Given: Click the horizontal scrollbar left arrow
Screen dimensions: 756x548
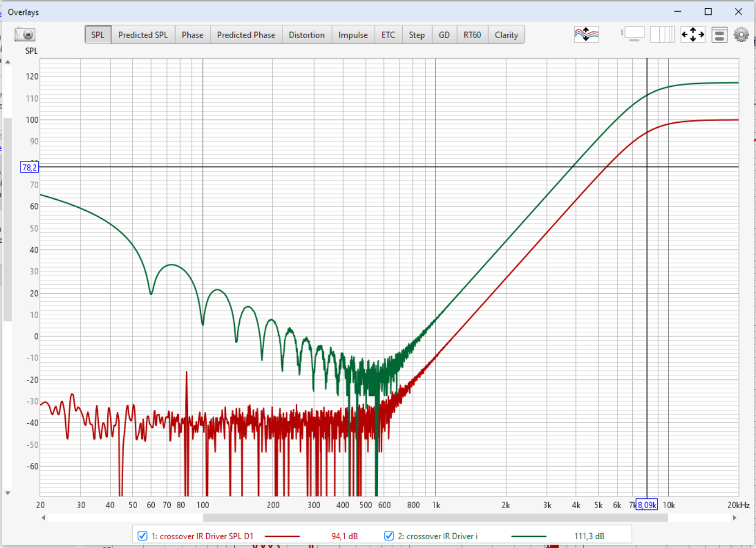Looking at the screenshot, I should click(44, 518).
